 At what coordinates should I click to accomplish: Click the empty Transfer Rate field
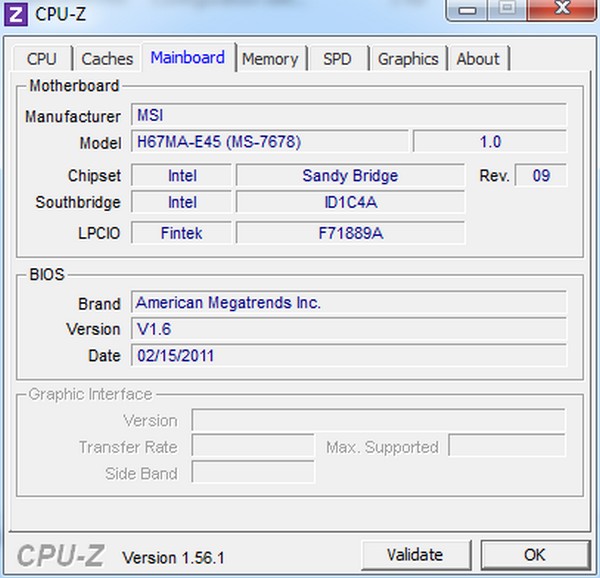click(253, 445)
